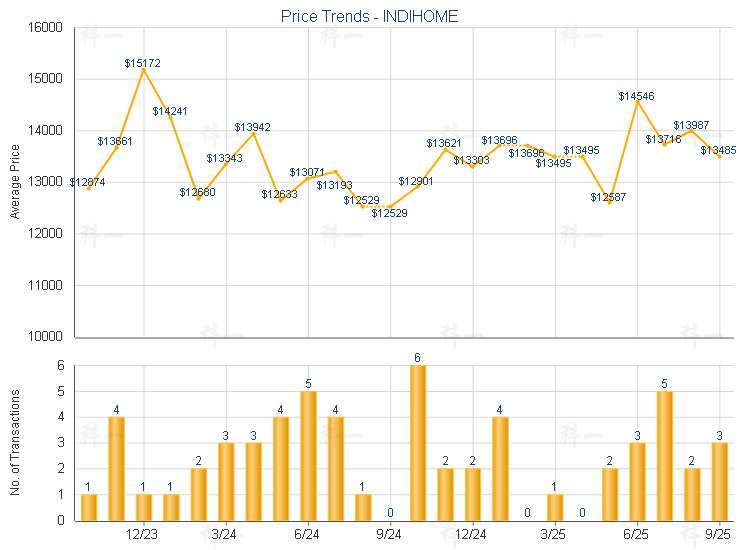Viewport: 740px width, 550px height.
Task: Click the chart title Price Trends - INDIHOME
Action: pos(369,17)
